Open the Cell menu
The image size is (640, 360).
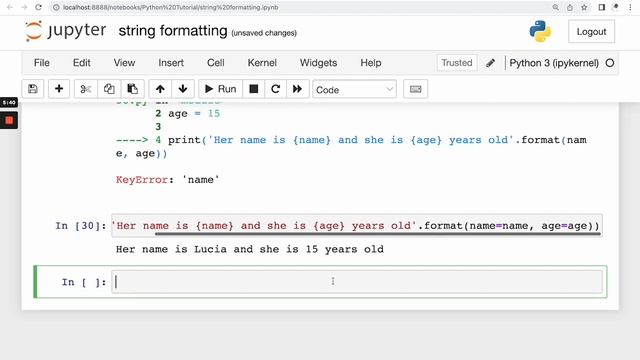pyautogui.click(x=216, y=63)
